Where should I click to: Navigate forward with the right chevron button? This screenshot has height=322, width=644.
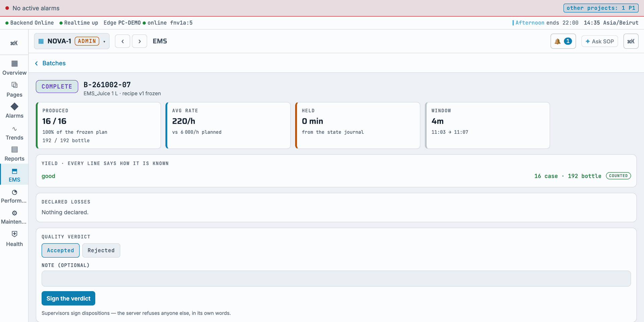click(x=140, y=41)
